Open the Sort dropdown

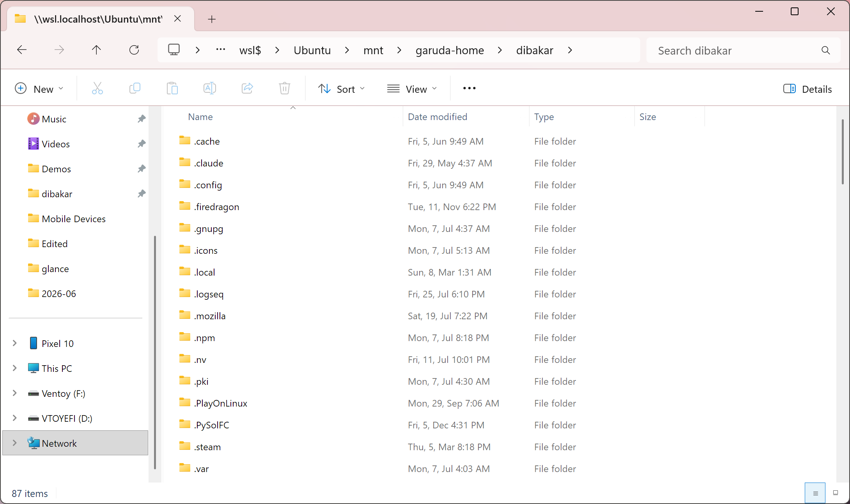click(x=342, y=89)
